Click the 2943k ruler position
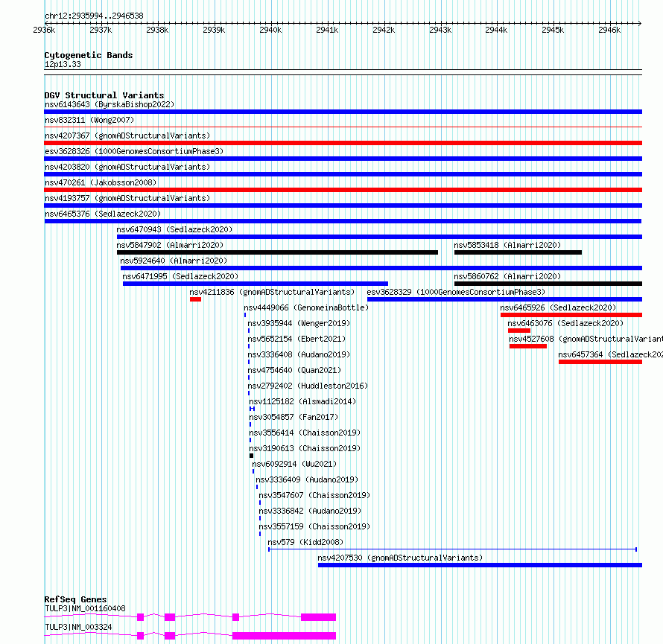The width and height of the screenshot is (663, 644). (x=440, y=30)
